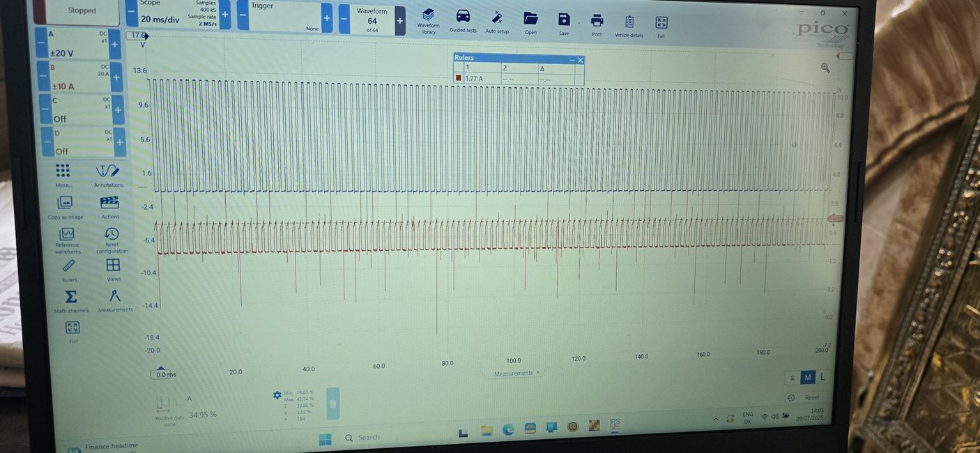
Task: Open the Rulers tool in sidebar
Action: coord(69,270)
